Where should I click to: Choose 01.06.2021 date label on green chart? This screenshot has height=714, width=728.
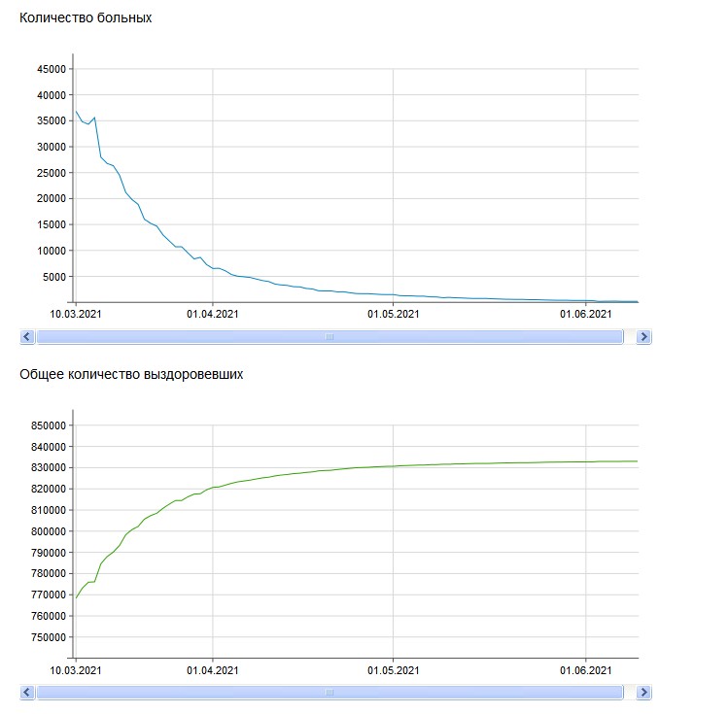pos(586,671)
